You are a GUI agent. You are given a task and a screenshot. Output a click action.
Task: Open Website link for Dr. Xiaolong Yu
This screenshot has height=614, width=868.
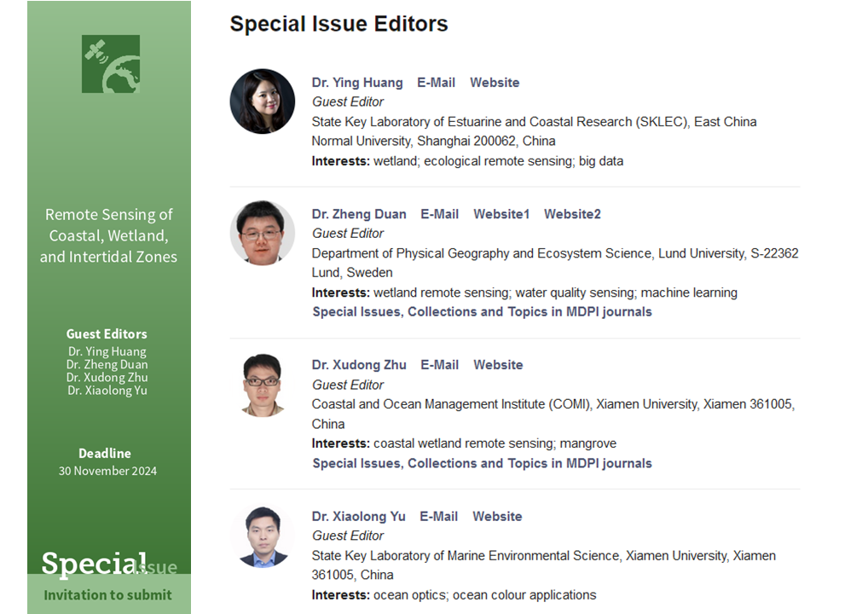click(497, 517)
